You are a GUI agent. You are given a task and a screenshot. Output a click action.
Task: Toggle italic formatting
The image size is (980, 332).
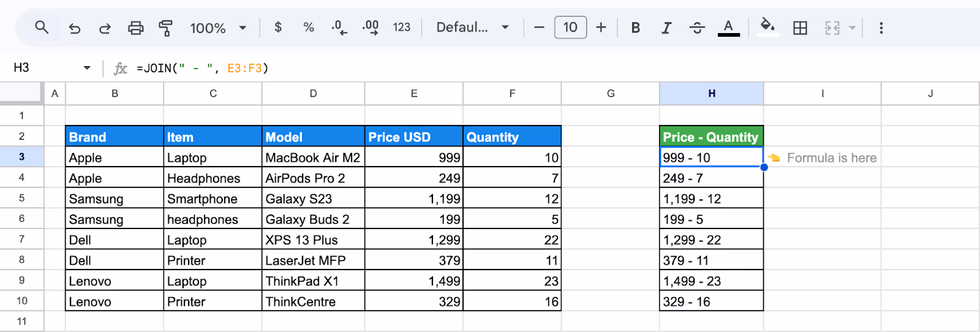(666, 28)
